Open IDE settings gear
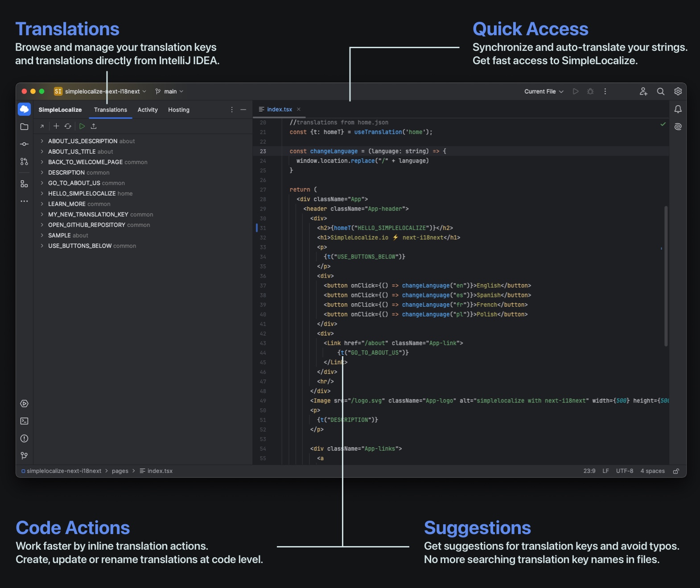 pos(678,91)
